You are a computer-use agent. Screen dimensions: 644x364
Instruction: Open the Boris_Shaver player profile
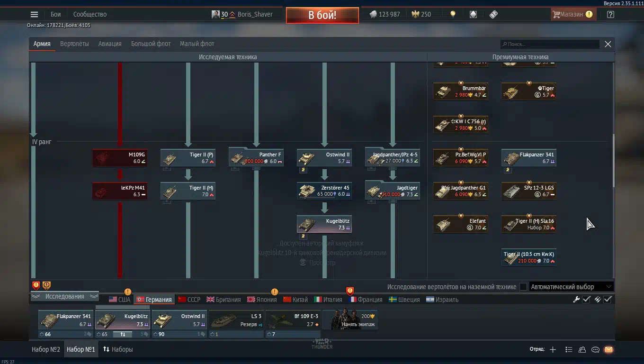coord(242,14)
